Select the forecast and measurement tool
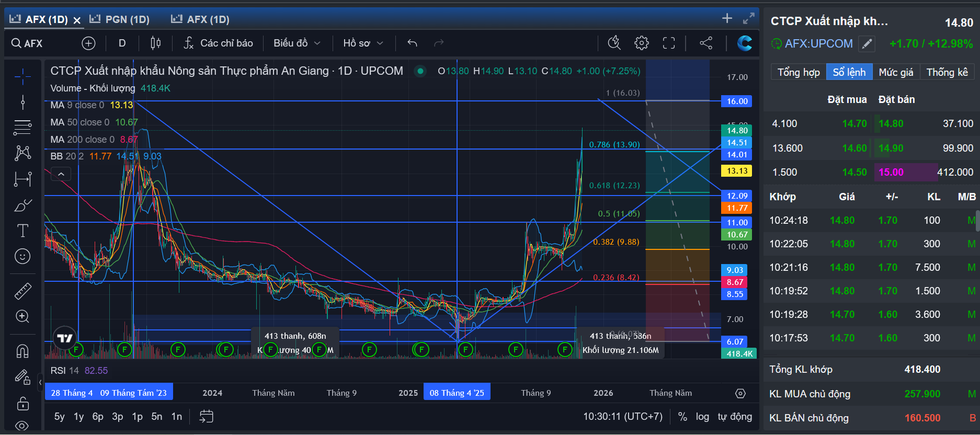Viewport: 980px width, 435px height. point(22,179)
